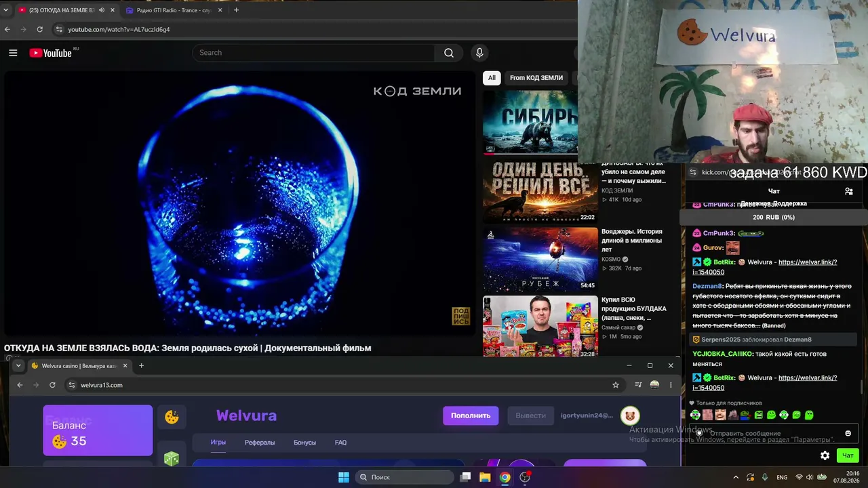Open the Рефералы tab on Welvura

pos(260,443)
